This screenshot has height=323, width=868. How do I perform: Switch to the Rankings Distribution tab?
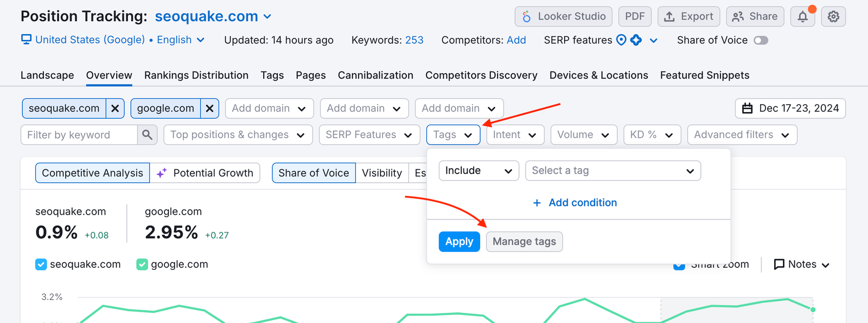pos(196,75)
